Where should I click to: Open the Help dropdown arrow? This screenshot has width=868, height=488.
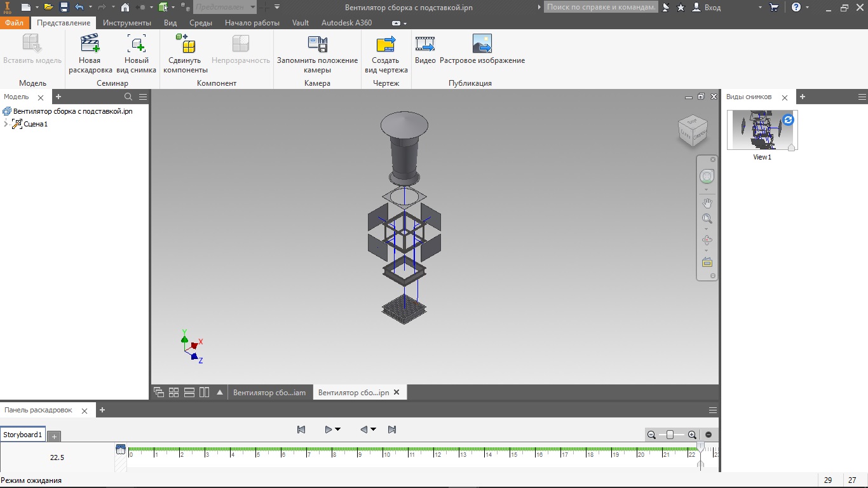coord(808,7)
